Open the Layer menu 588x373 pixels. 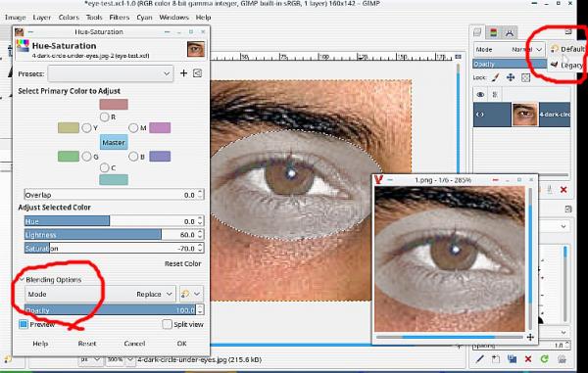tap(41, 18)
